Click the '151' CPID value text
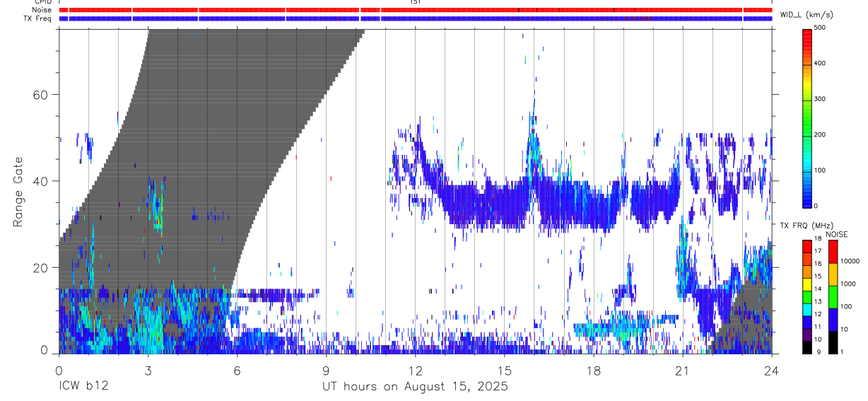 [x=416, y=2]
